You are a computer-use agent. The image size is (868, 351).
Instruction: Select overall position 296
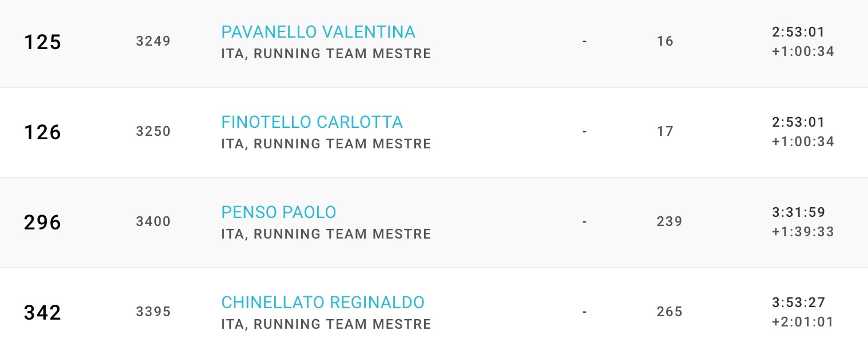tap(42, 223)
